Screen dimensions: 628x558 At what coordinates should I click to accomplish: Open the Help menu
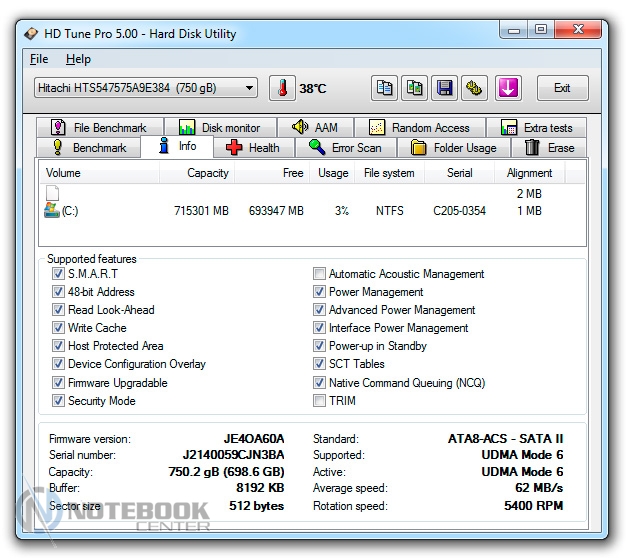click(x=78, y=60)
